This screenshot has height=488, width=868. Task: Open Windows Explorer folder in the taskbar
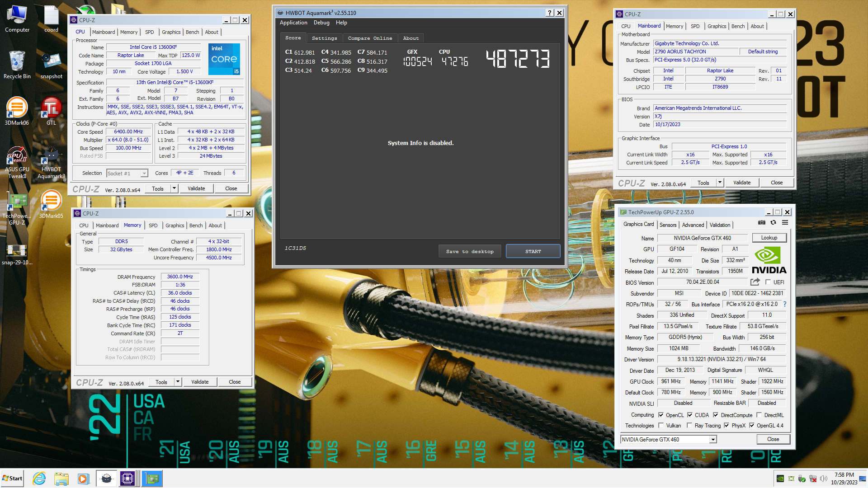pos(61,478)
